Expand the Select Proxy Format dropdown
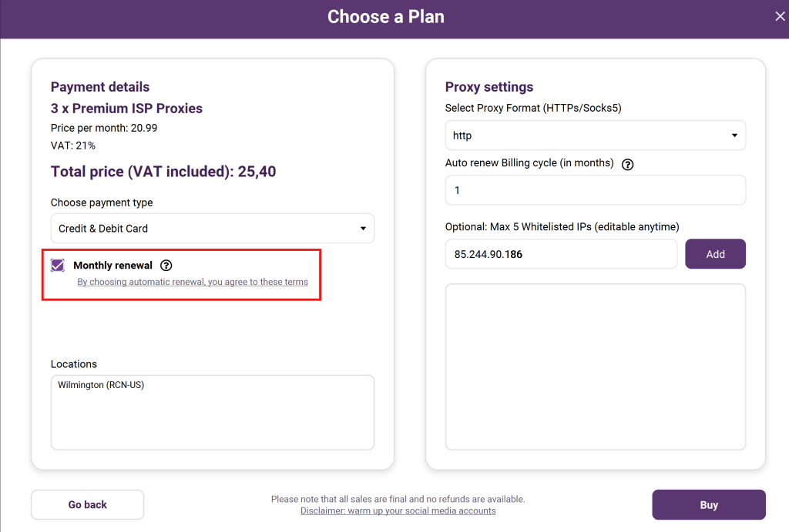The image size is (789, 532). tap(595, 136)
